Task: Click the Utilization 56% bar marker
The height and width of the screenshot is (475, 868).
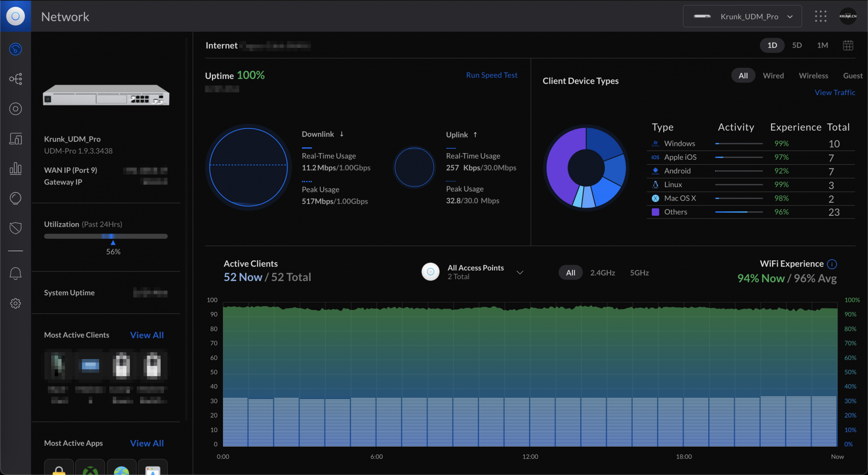Action: (x=113, y=242)
